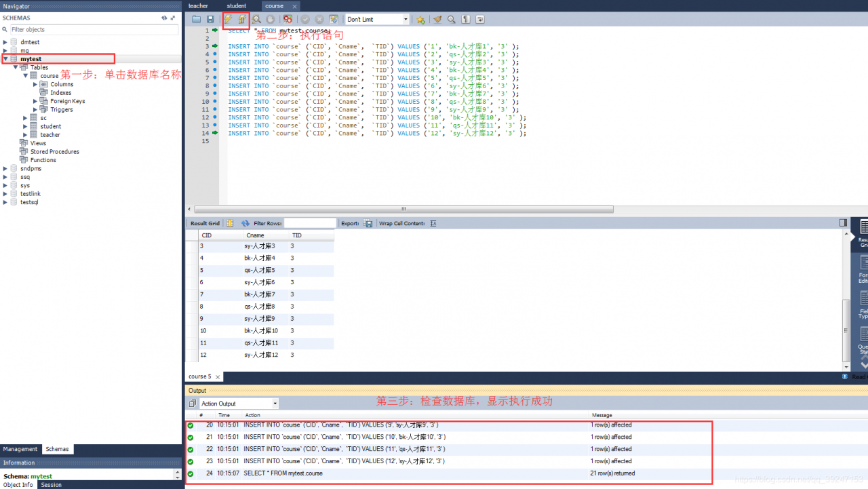Click the editor horizontal scrollbar
This screenshot has width=868, height=489.
(403, 209)
